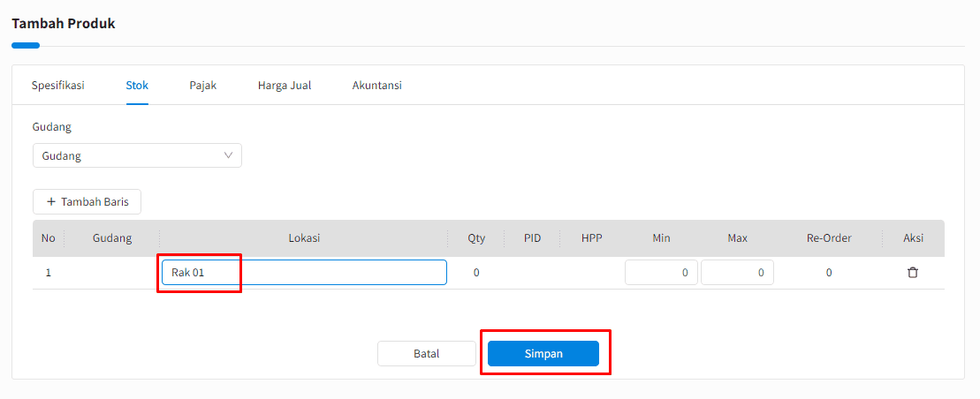Delete row 1 with trash icon
The height and width of the screenshot is (399, 980).
tap(913, 272)
